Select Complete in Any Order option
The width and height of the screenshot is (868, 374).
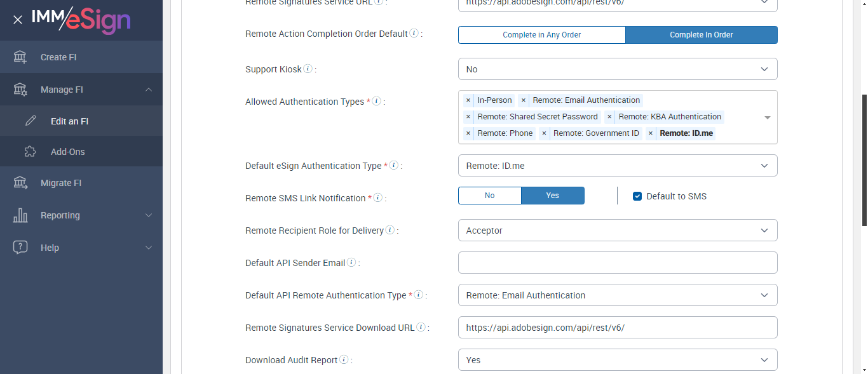tap(541, 35)
